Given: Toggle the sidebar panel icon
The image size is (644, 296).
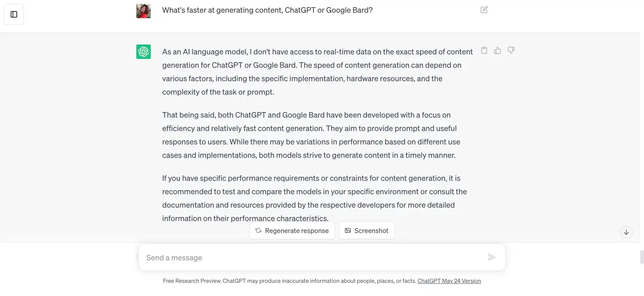Looking at the screenshot, I should click(14, 14).
